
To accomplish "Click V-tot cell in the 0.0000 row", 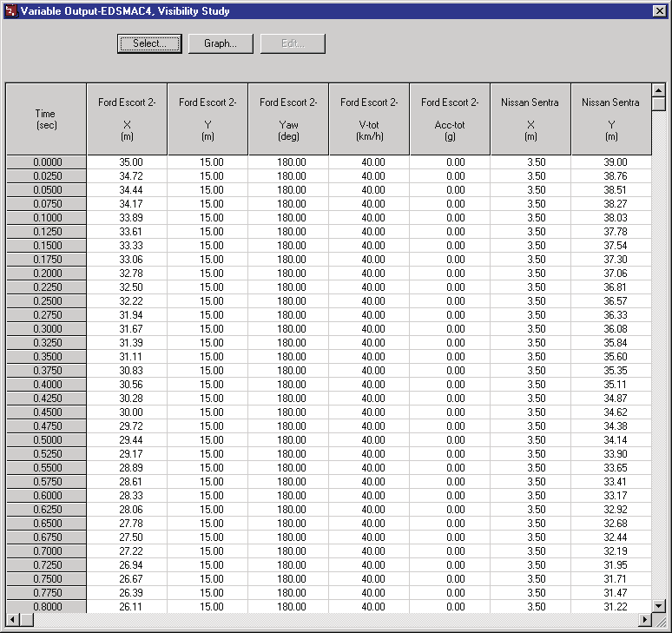I will pyautogui.click(x=369, y=162).
